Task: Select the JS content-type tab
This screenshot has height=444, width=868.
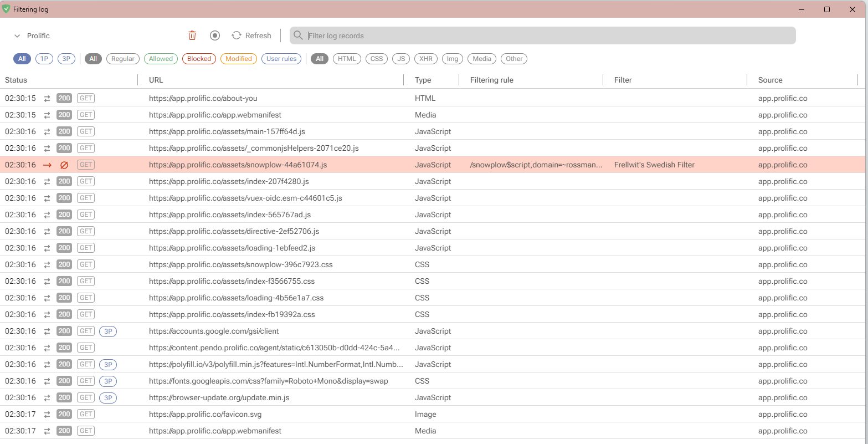Action: click(x=400, y=58)
